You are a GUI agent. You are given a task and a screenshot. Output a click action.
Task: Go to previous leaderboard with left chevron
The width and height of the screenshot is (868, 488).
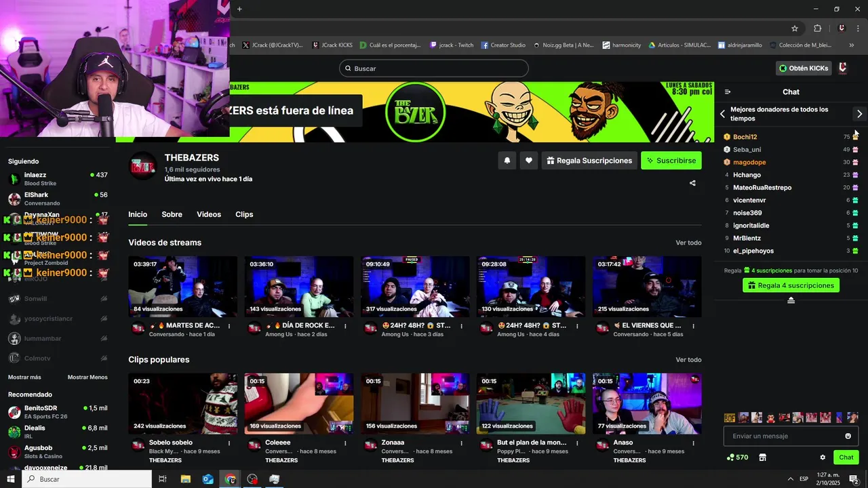723,114
